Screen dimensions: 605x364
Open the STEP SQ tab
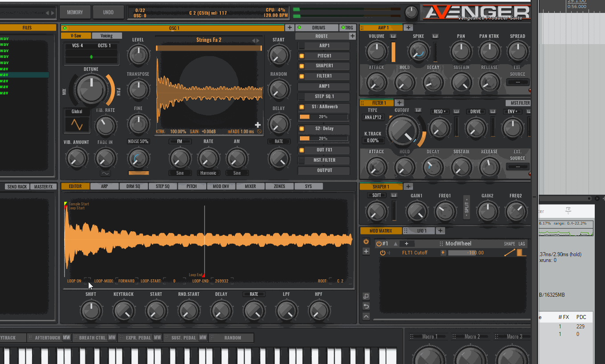163,186
